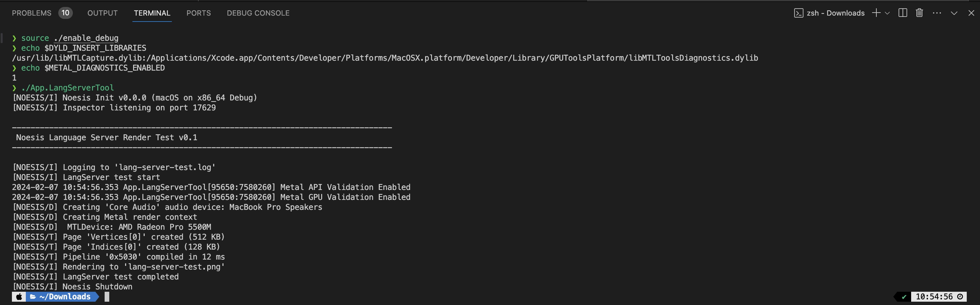Click the Apple logo prompt segment
This screenshot has height=305, width=980.
click(x=19, y=297)
